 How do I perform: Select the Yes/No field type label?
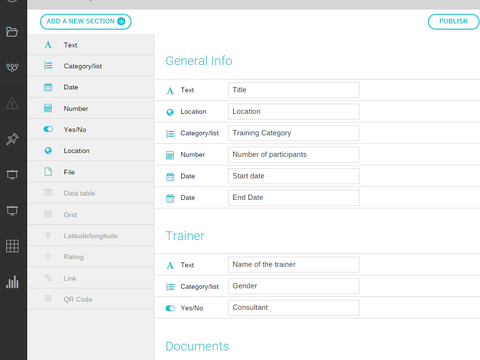click(75, 130)
